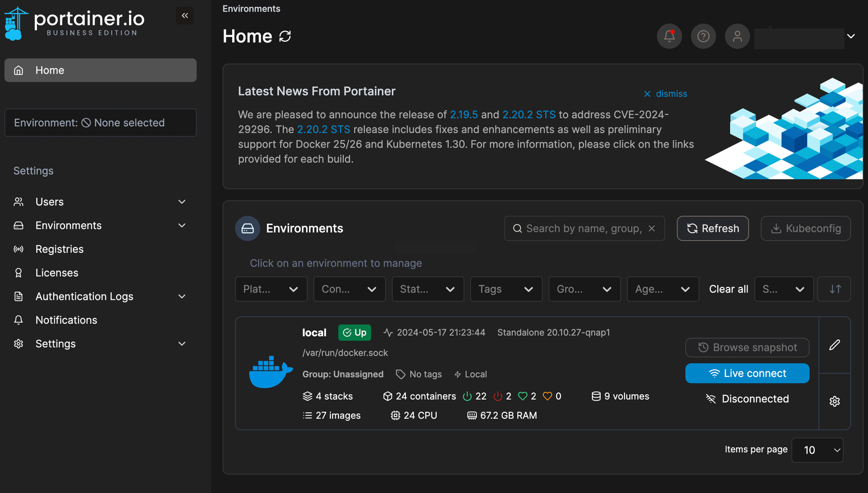Image resolution: width=868 pixels, height=493 pixels.
Task: Change the items per page dropdown
Action: click(817, 450)
